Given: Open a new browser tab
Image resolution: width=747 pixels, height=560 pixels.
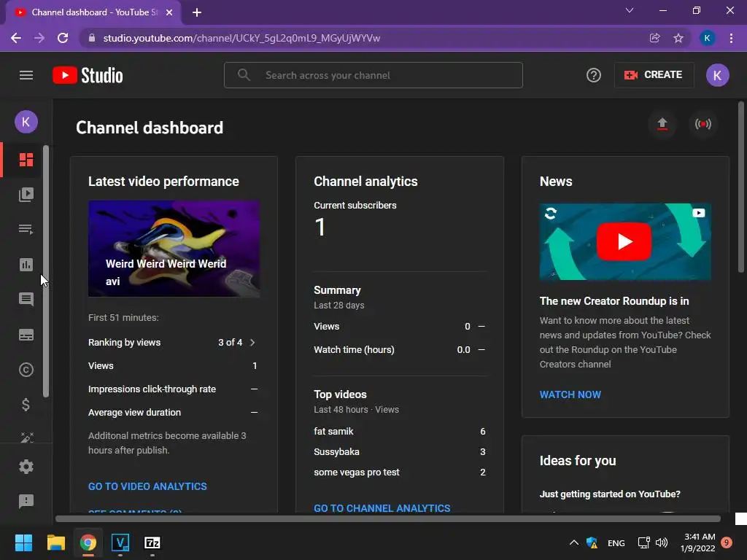Looking at the screenshot, I should (197, 12).
